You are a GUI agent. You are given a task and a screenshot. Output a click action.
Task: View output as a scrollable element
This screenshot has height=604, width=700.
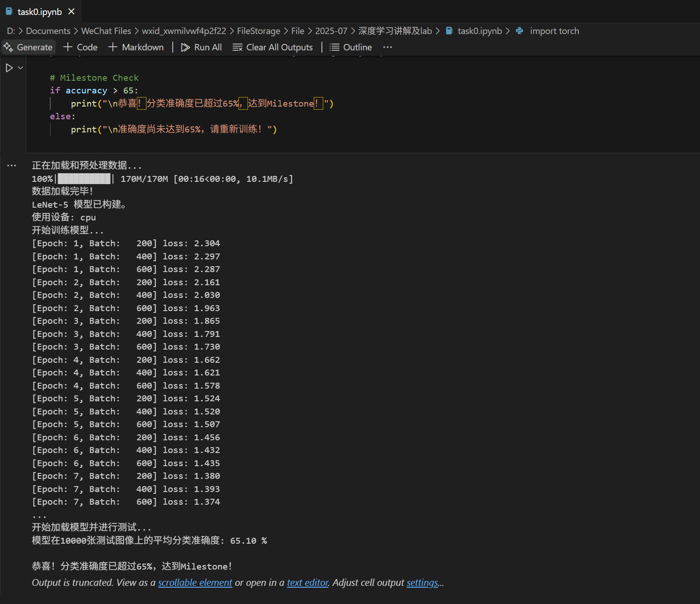point(194,583)
